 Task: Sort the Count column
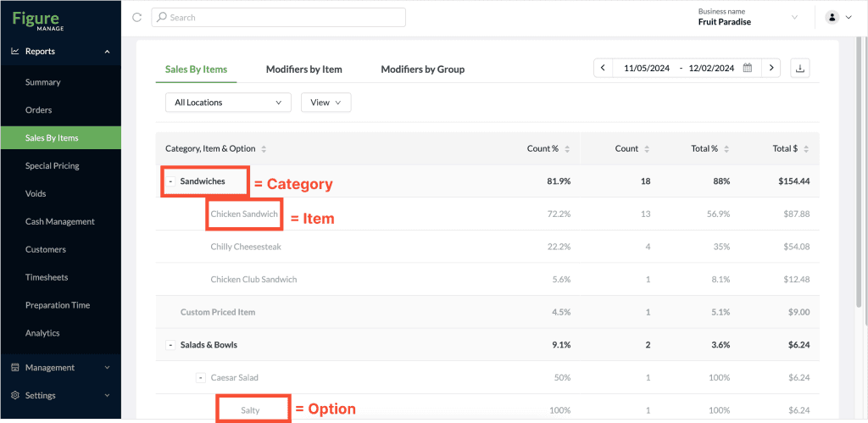(632, 149)
